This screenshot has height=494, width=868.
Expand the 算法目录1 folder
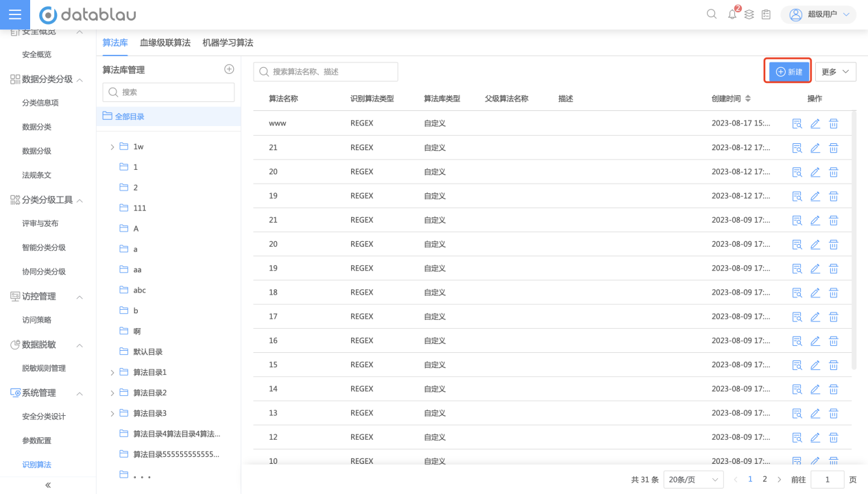coord(112,373)
